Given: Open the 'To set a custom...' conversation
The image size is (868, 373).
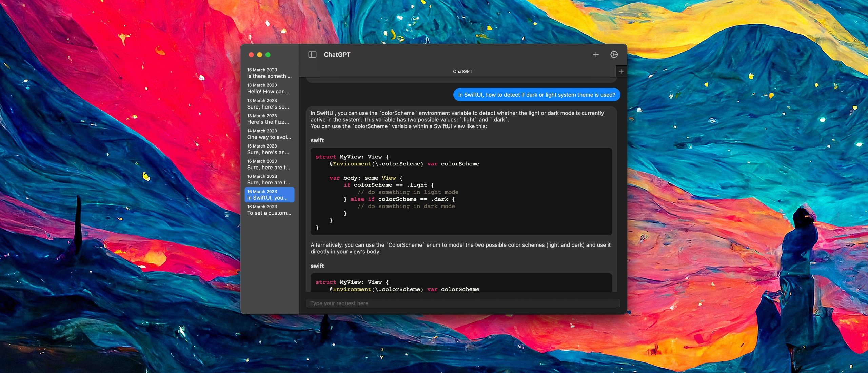Looking at the screenshot, I should click(270, 210).
